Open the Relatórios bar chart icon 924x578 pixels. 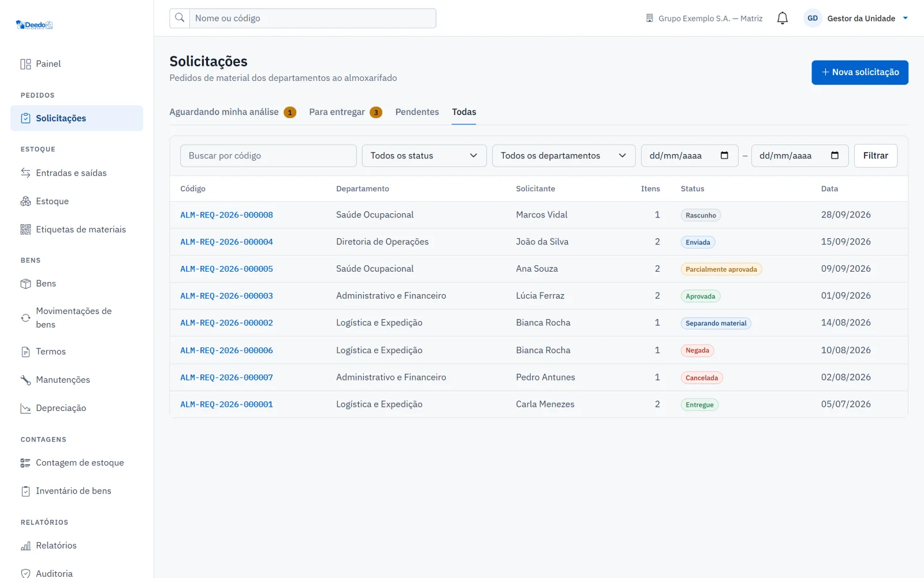(25, 546)
